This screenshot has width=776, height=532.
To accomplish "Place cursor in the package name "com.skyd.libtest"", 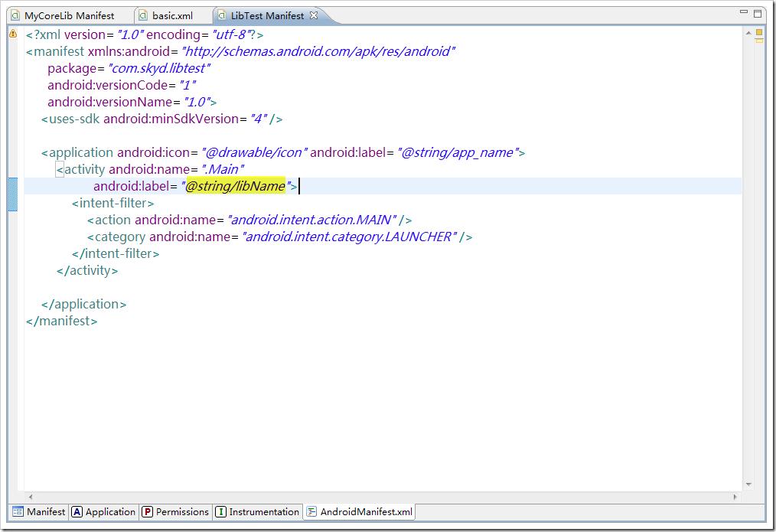I will pyautogui.click(x=160, y=68).
